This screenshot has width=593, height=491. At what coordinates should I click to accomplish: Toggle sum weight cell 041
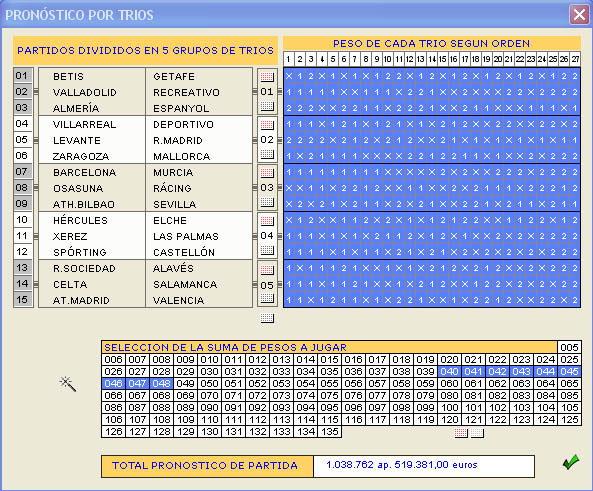[473, 371]
